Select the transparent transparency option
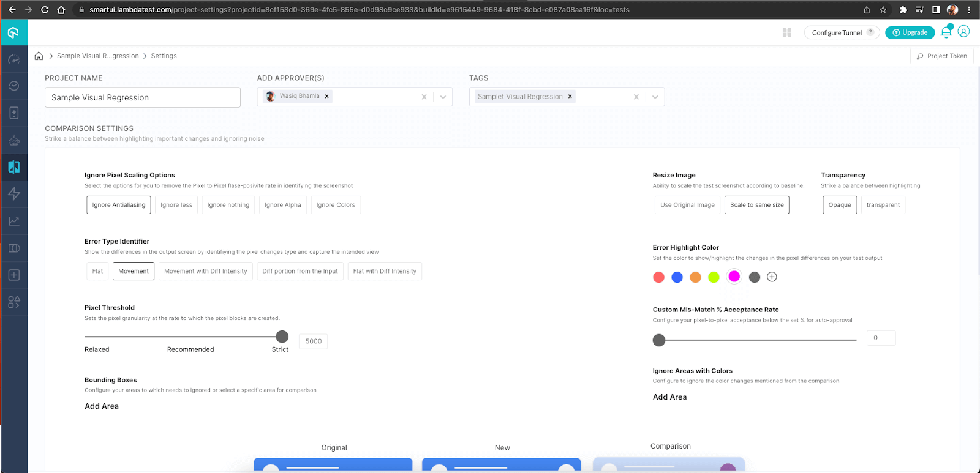 [x=883, y=205]
